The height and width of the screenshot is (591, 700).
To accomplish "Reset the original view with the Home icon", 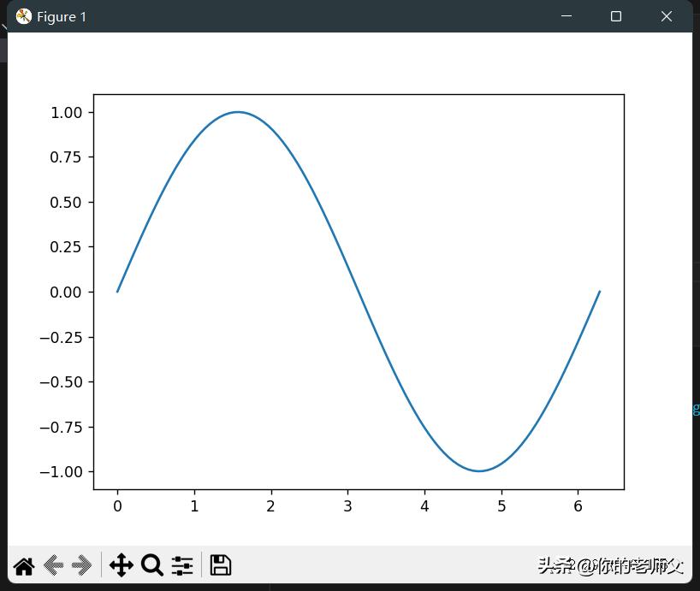I will coord(23,565).
